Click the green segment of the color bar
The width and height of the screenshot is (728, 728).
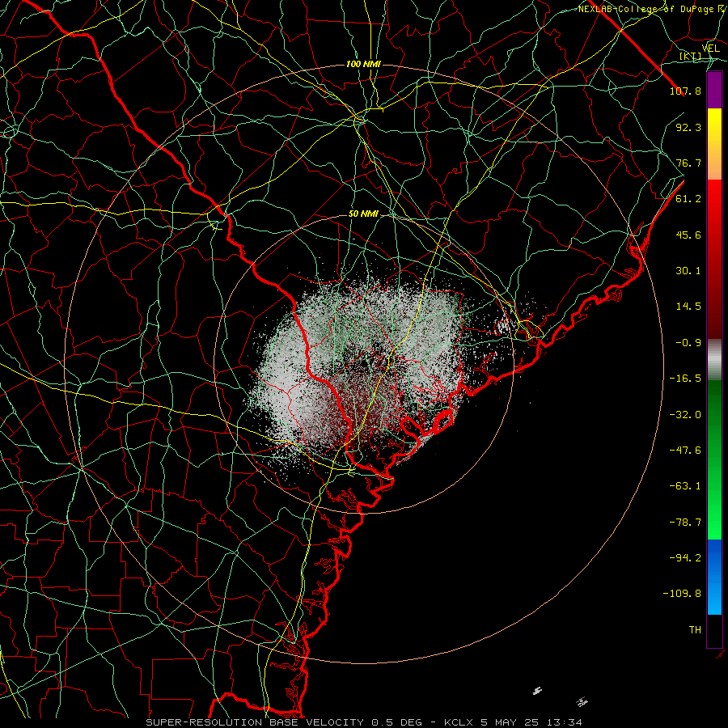point(714,459)
